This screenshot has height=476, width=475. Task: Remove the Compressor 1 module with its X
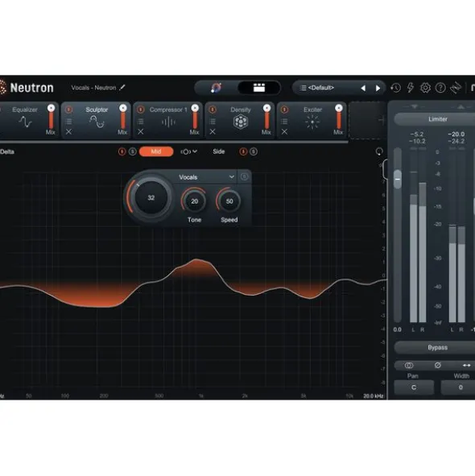coord(141,132)
